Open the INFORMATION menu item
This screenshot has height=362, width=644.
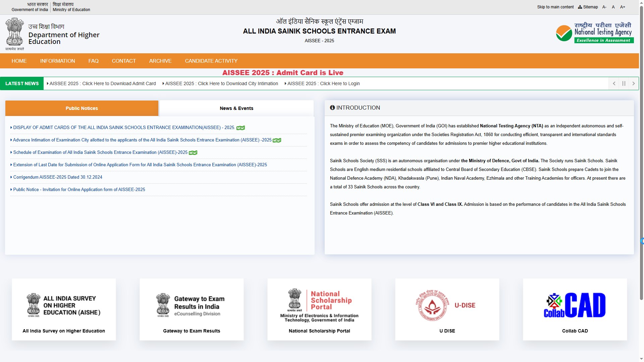pyautogui.click(x=58, y=61)
